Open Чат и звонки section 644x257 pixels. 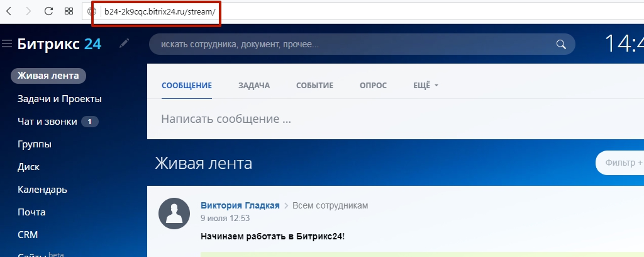[47, 122]
